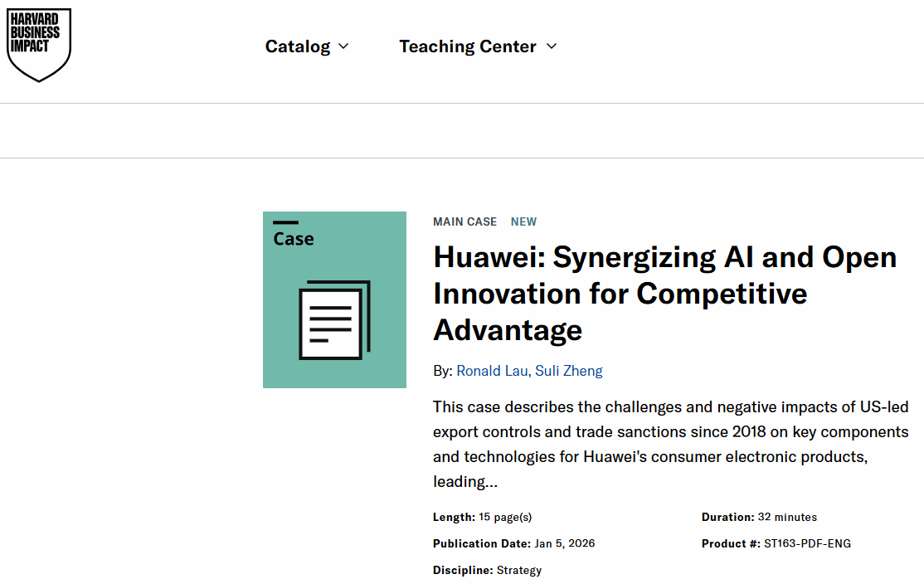Click the stacked documents icon
This screenshot has height=584, width=924.
click(x=334, y=319)
